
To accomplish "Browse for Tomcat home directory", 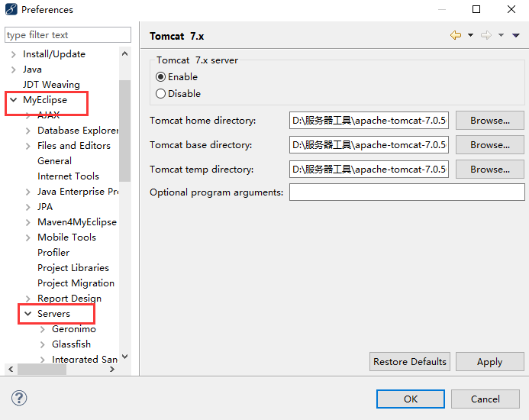I will click(490, 121).
